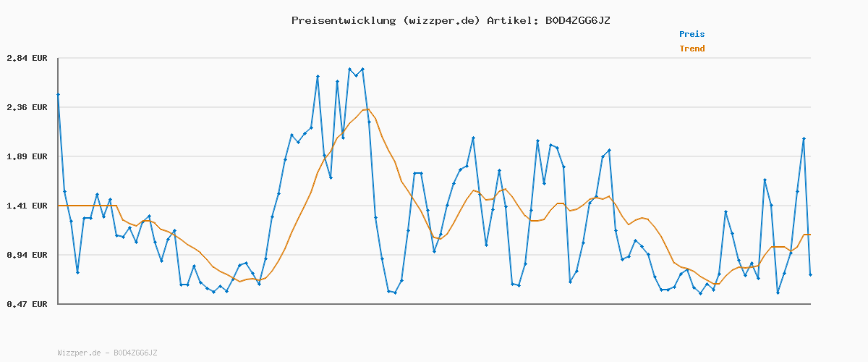Click the last blue price point at far right
This screenshot has width=868, height=362.
tap(810, 274)
